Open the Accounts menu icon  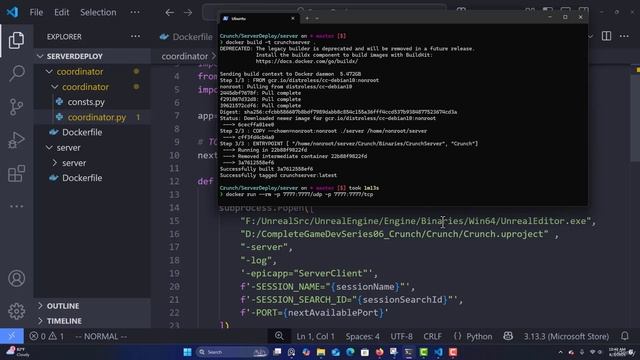click(x=16, y=279)
